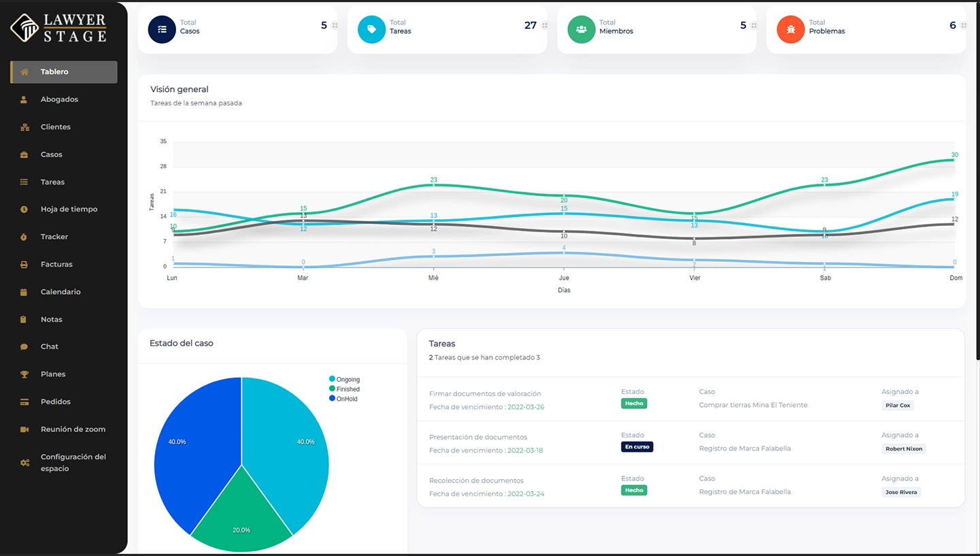Click the grip icon on Total Casos card
980x556 pixels.
335,26
